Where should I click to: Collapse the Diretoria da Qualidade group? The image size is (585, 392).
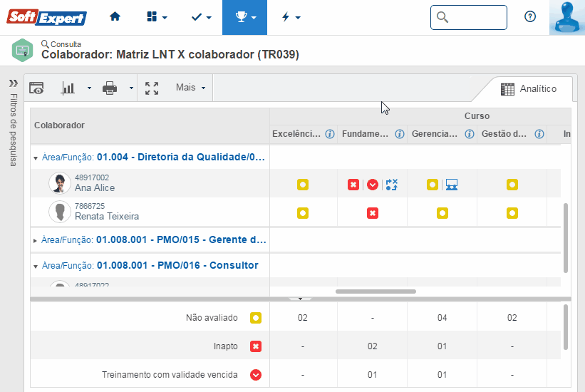click(x=36, y=158)
